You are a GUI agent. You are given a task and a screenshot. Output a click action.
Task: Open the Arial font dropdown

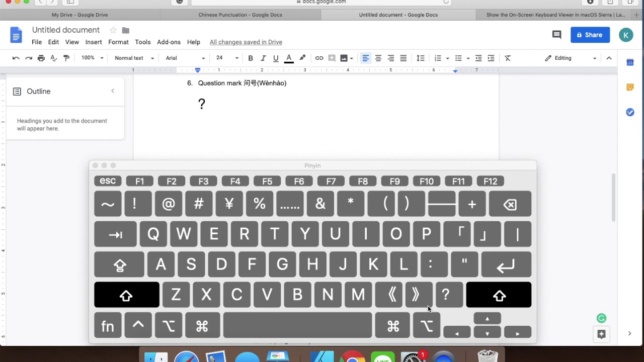pos(185,58)
